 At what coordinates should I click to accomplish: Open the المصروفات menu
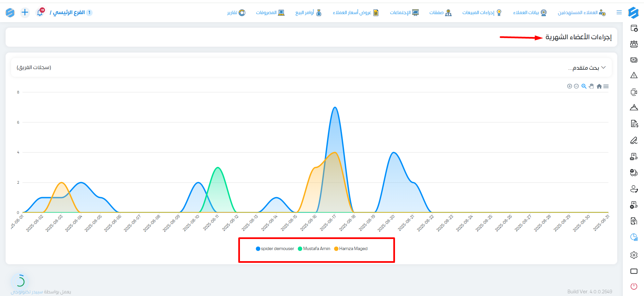[x=270, y=12]
